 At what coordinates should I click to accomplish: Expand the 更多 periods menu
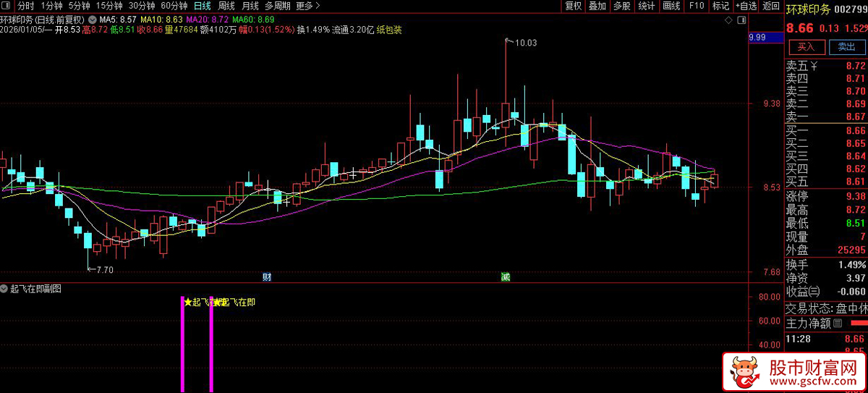tap(308, 6)
